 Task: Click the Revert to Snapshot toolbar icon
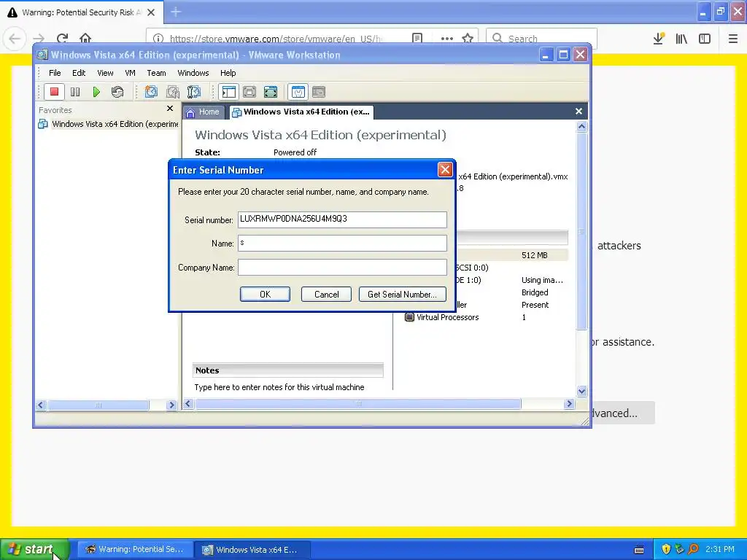[172, 92]
